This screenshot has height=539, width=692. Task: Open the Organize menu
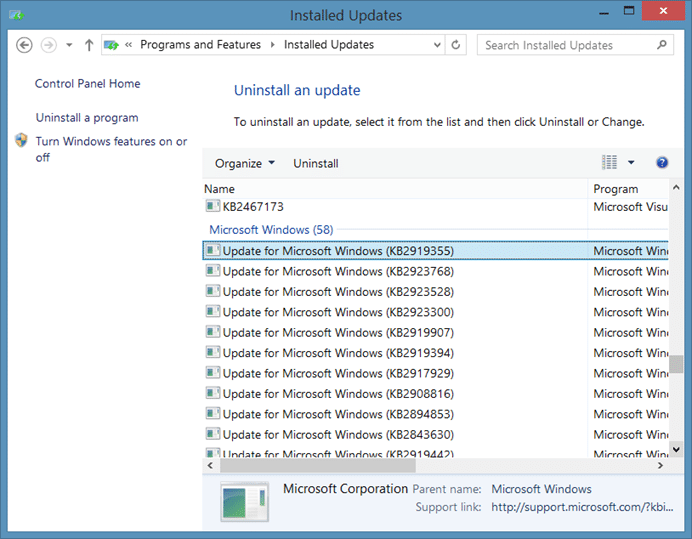pos(245,163)
